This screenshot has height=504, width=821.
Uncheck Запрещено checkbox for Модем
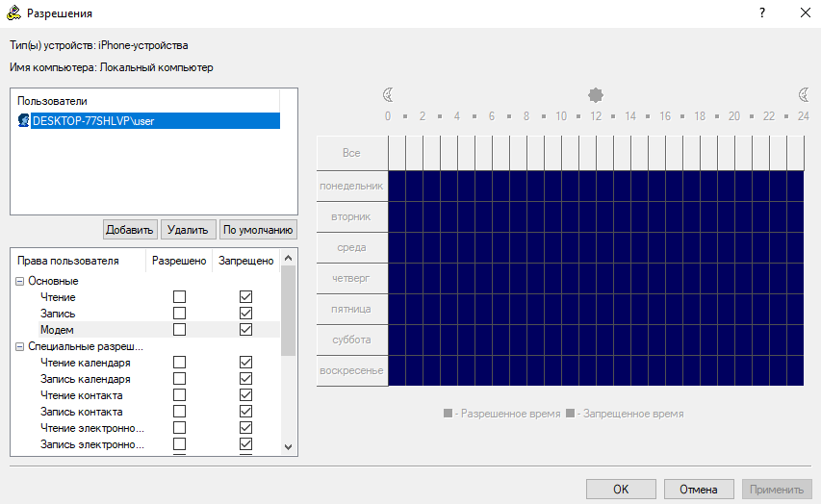[x=245, y=329]
